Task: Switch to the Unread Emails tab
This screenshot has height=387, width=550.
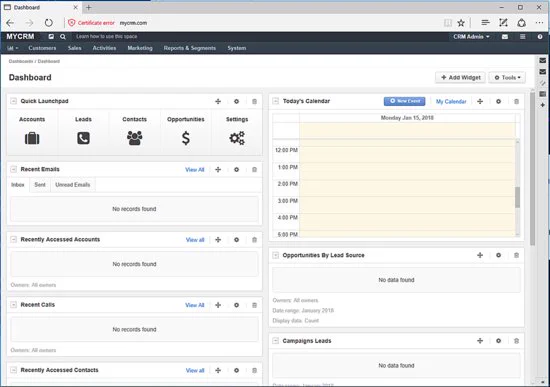Action: [73, 185]
